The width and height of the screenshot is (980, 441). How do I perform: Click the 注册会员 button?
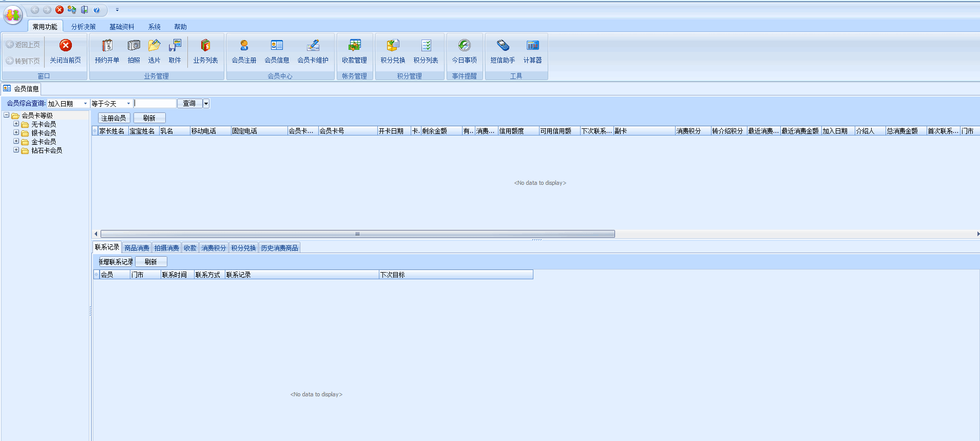[x=113, y=118]
